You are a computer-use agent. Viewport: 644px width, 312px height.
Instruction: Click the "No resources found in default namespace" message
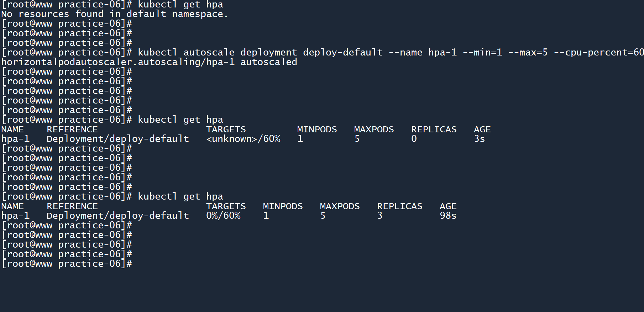tap(114, 14)
